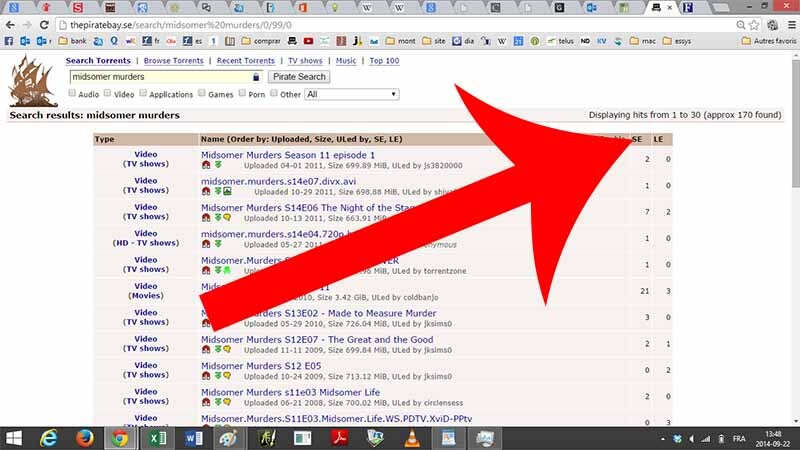
Task: Click the Pirate Bay ship logo
Action: point(33,81)
